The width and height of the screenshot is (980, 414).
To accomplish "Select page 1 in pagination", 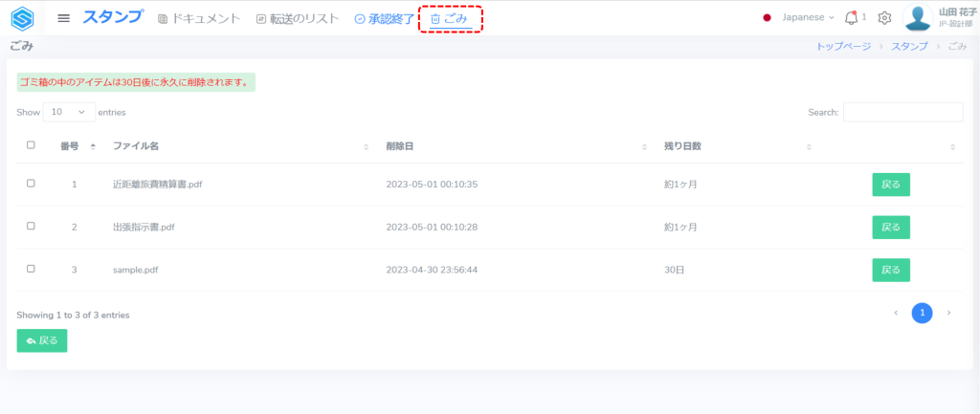I will coord(922,313).
